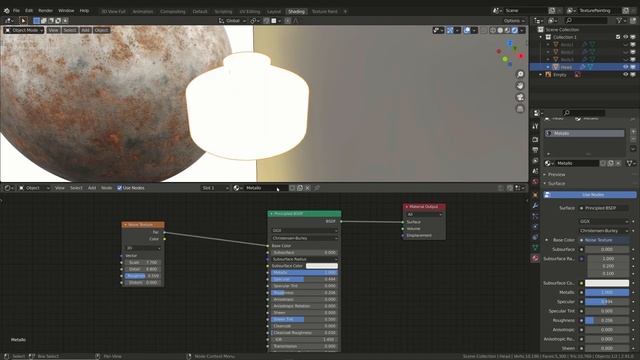This screenshot has height=360, width=640.
Task: Switch to rendered viewport shading
Action: pyautogui.click(x=515, y=30)
